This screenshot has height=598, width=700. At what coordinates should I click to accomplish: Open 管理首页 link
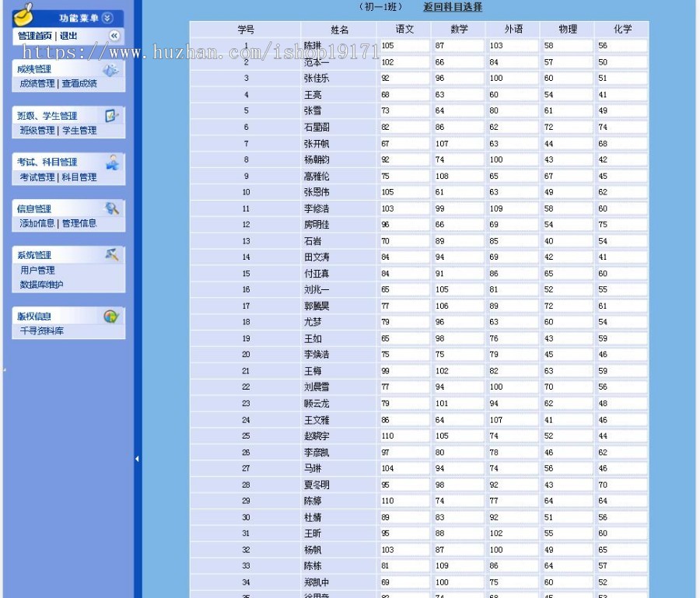[35, 36]
